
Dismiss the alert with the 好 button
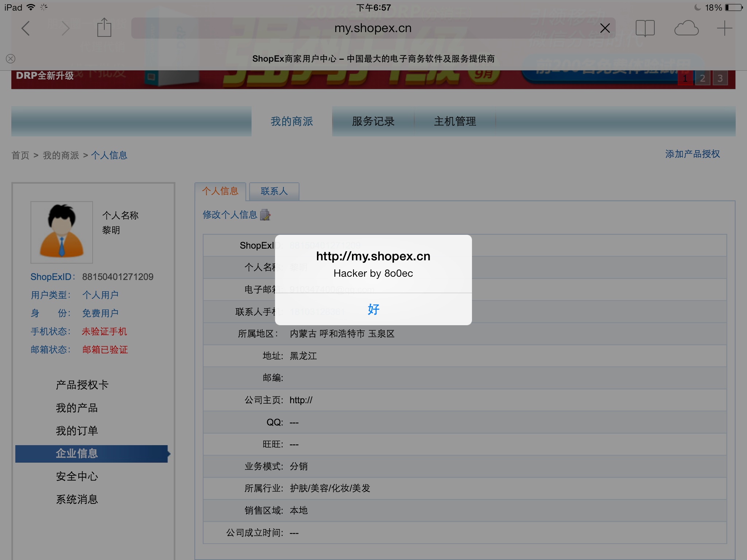click(373, 309)
